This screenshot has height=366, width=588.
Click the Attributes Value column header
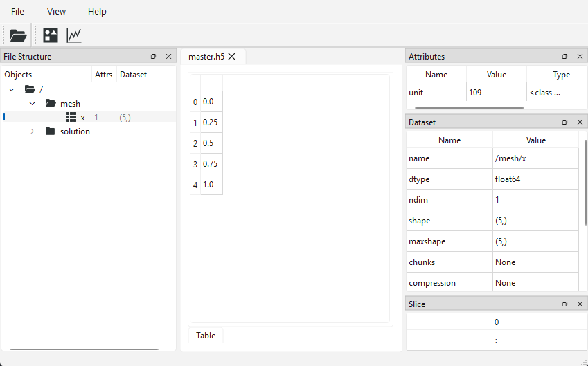[497, 75]
